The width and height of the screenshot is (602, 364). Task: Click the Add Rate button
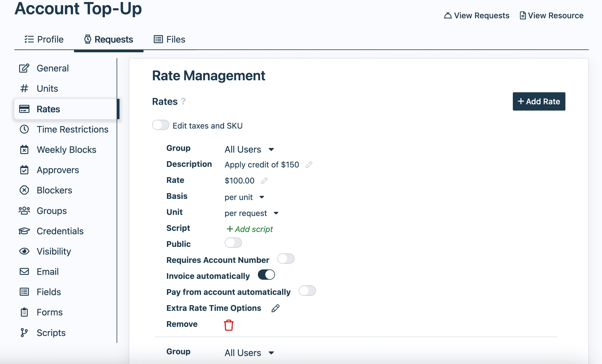[539, 101]
